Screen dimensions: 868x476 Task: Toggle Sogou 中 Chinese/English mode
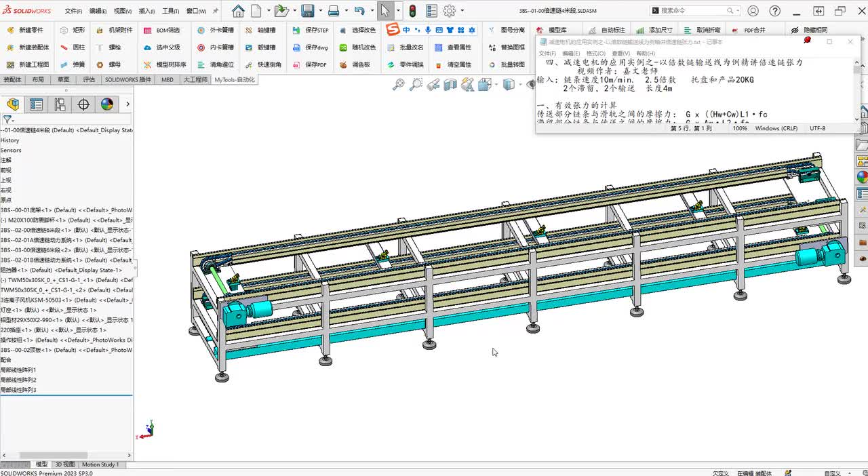[406, 30]
